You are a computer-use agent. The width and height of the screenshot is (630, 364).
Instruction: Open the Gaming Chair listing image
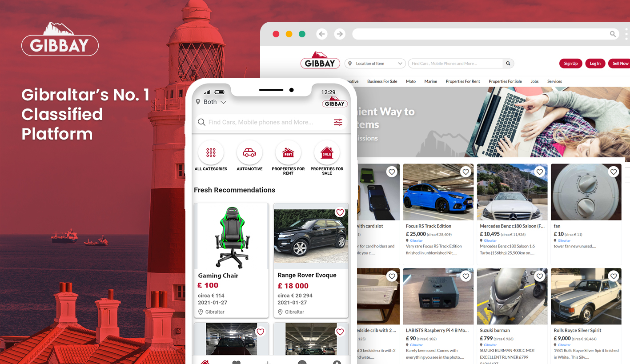tap(231, 236)
